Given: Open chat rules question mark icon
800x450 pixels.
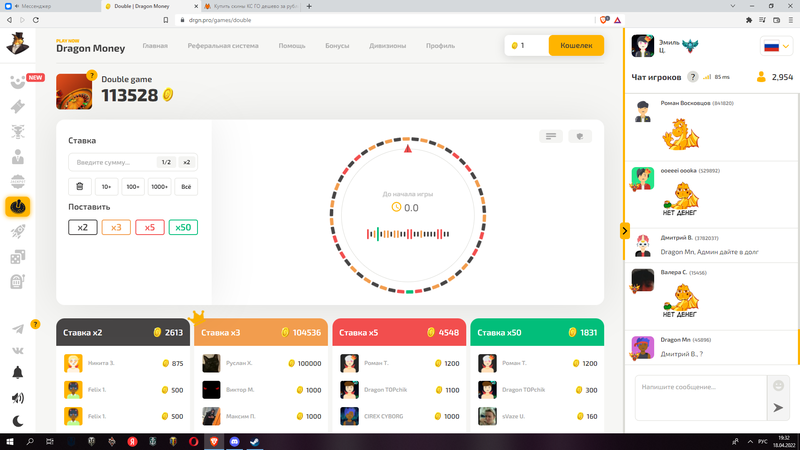Looking at the screenshot, I should 692,77.
